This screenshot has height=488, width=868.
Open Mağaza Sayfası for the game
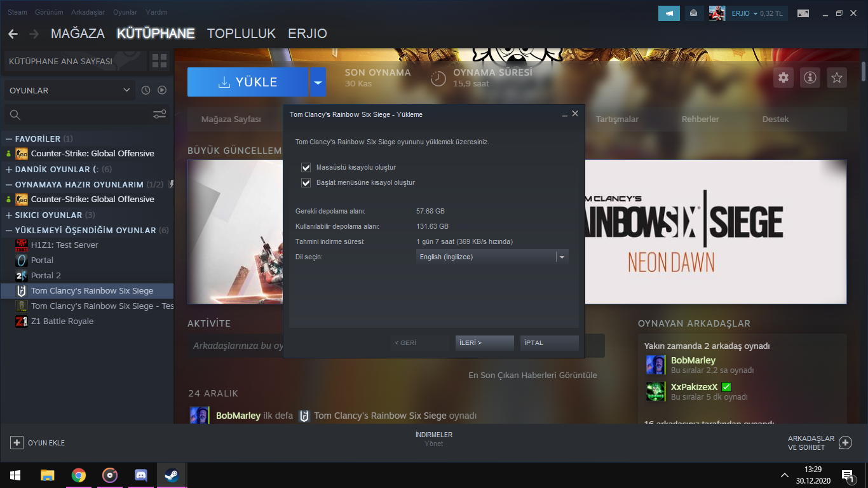[x=231, y=119]
